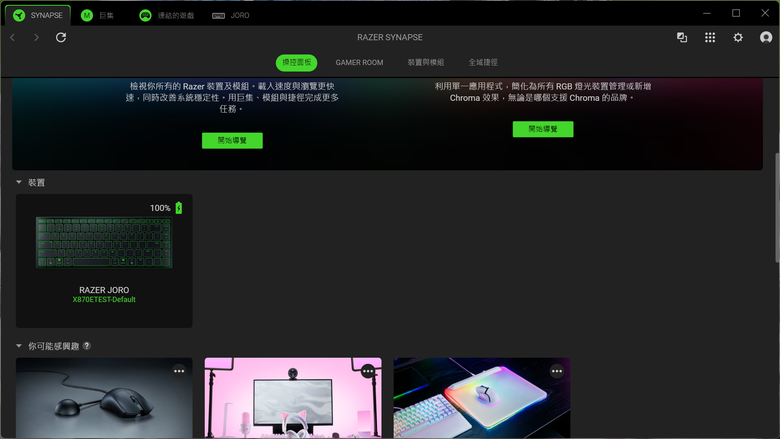Viewport: 780px width, 439px height.
Task: Click the green battery charging icon
Action: (x=179, y=208)
